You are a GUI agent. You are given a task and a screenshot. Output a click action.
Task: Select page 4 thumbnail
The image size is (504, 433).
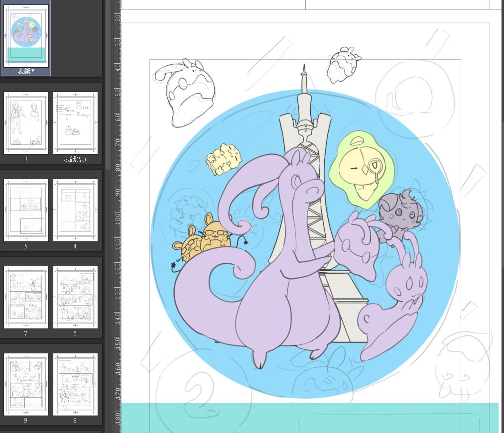75,210
